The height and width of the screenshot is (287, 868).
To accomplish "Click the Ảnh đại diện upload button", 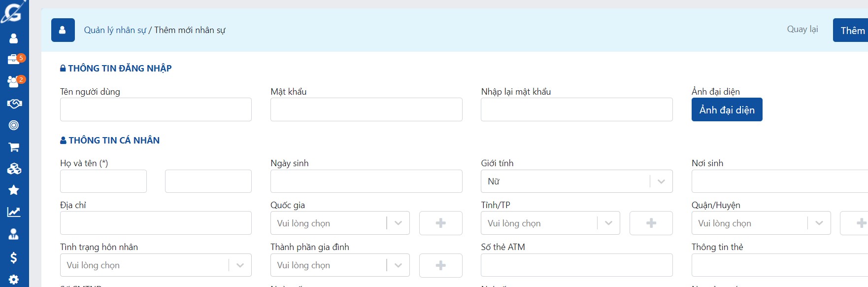I will (x=727, y=109).
